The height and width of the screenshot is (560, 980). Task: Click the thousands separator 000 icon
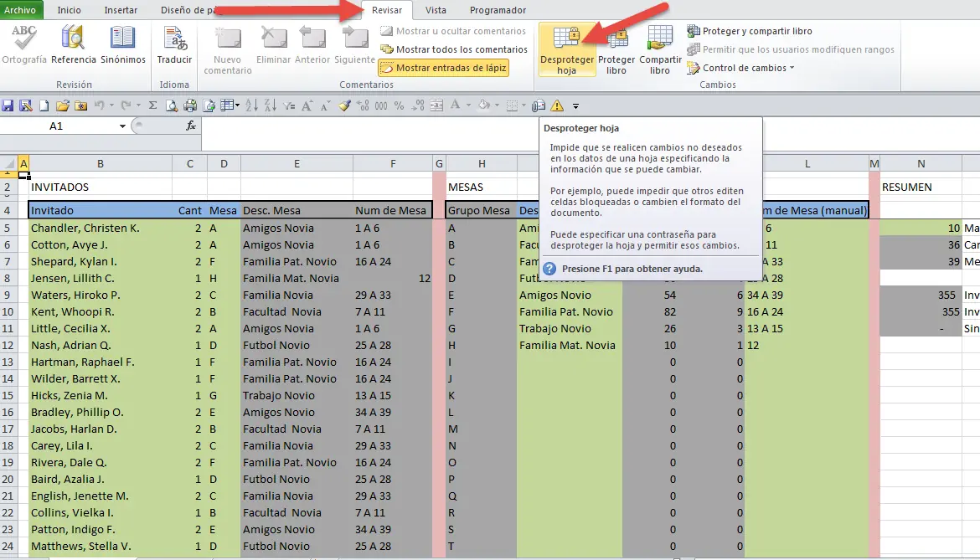point(380,105)
